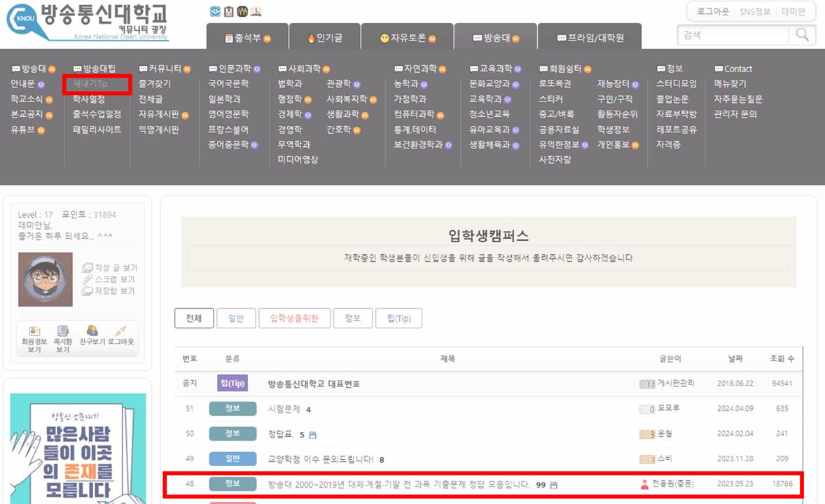825x504 pixels.
Task: Click the 저장함 보기 icon link
Action: tap(109, 291)
